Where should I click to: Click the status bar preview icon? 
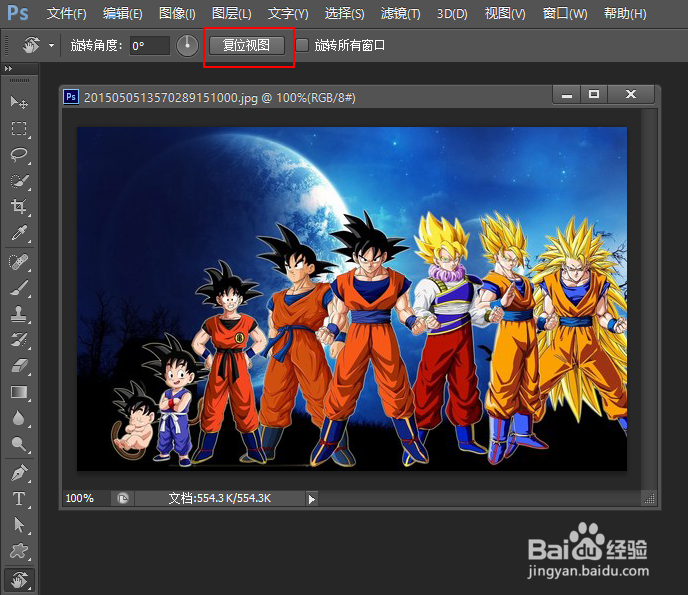pyautogui.click(x=123, y=498)
